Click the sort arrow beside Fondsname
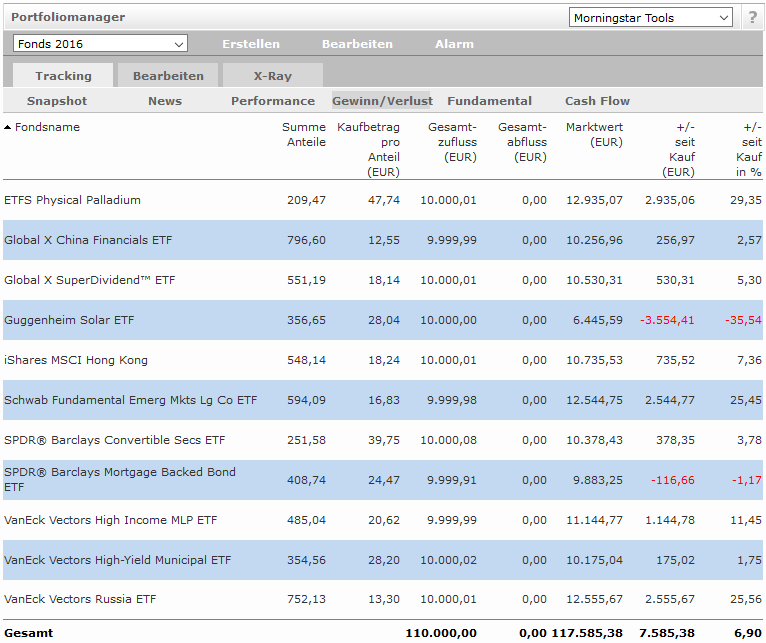This screenshot has height=643, width=766. coord(8,128)
